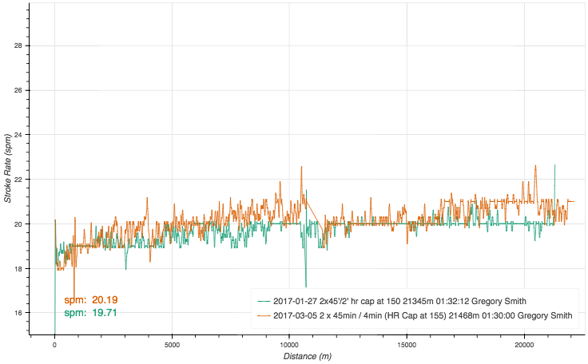
Task: Click the orange line swatch in legend
Action: coord(264,316)
